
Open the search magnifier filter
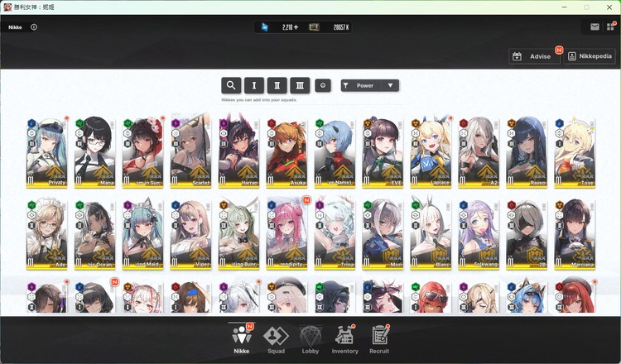click(x=231, y=85)
